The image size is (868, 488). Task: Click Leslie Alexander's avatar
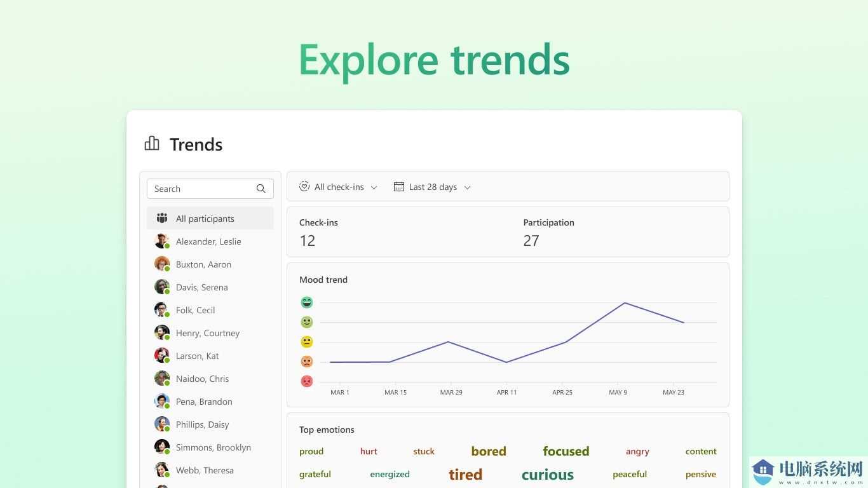[x=162, y=241]
